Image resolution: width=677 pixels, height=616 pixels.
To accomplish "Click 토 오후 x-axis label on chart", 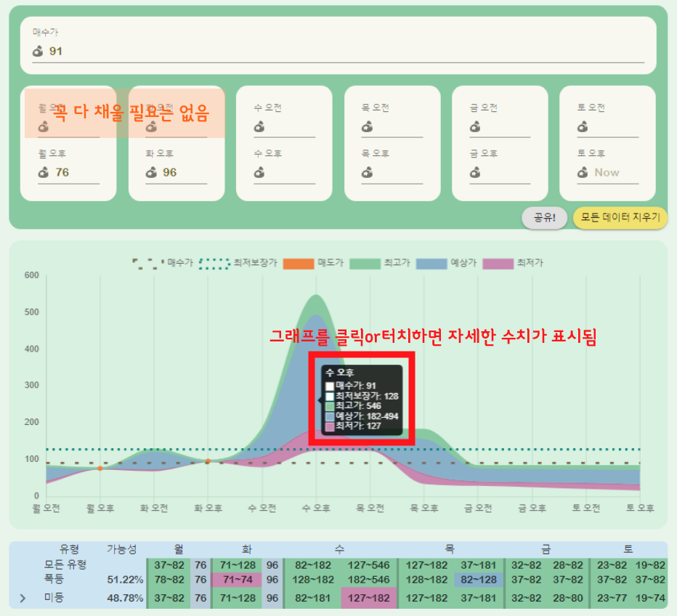I will coord(640,508).
